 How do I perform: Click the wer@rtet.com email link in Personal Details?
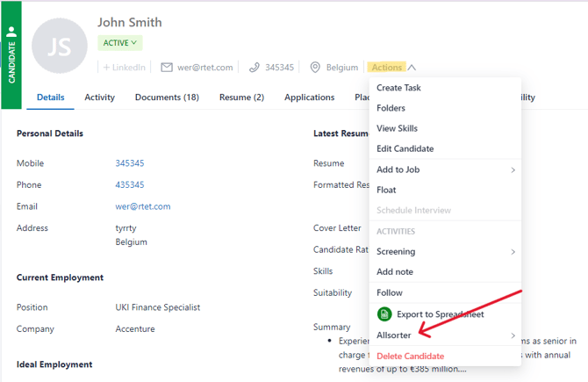point(143,206)
